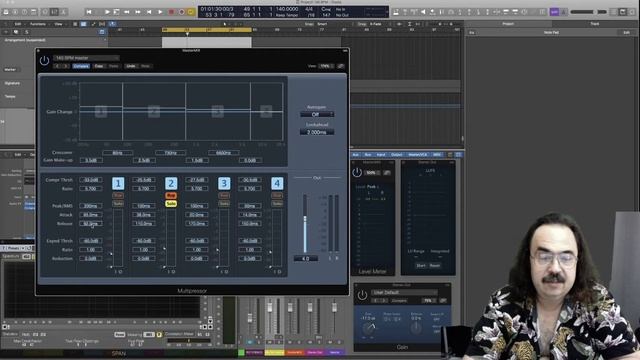Select band 3 handle in the gain graph
Viewport: 640px width, 360px height.
click(217, 111)
